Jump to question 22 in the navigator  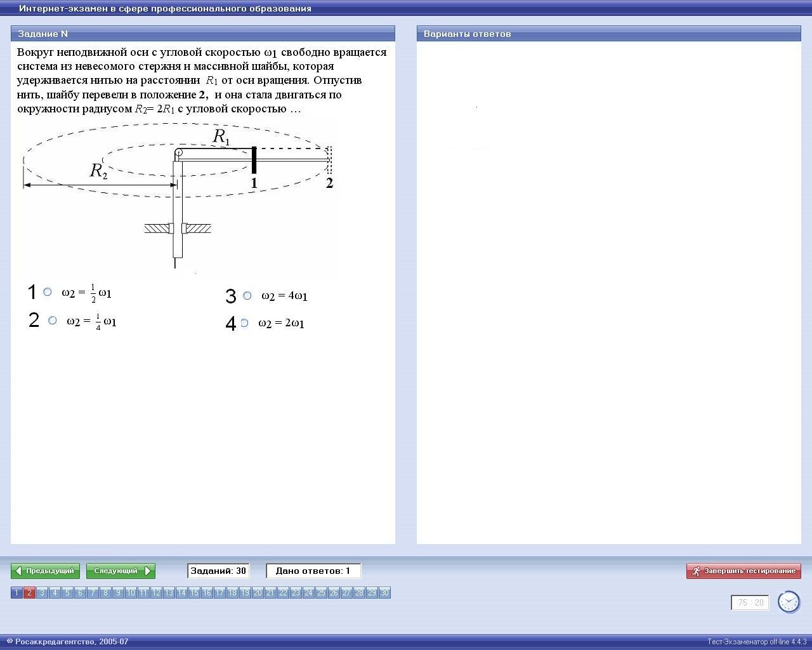pyautogui.click(x=283, y=593)
